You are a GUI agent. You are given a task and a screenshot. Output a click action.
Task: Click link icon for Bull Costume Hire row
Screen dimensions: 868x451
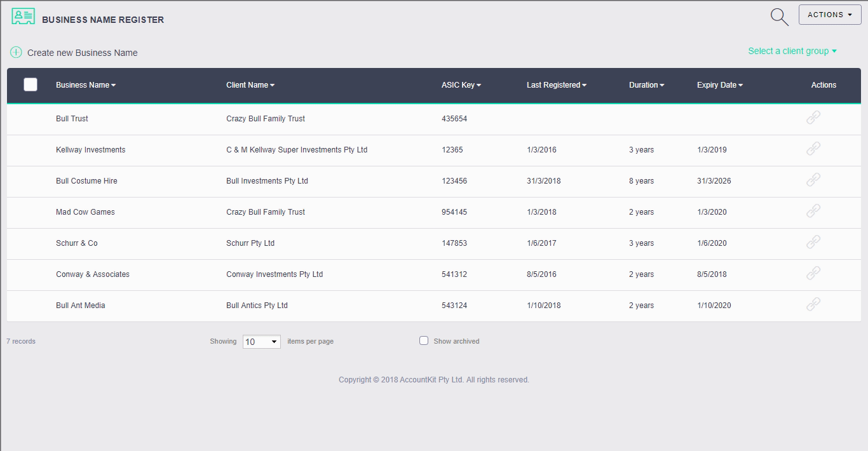click(x=813, y=180)
